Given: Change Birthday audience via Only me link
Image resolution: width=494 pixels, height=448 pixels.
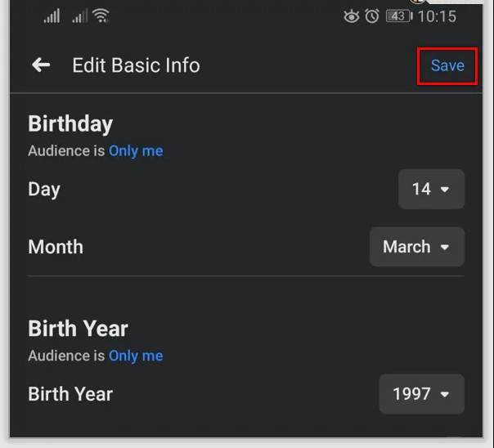Looking at the screenshot, I should pyautogui.click(x=136, y=150).
